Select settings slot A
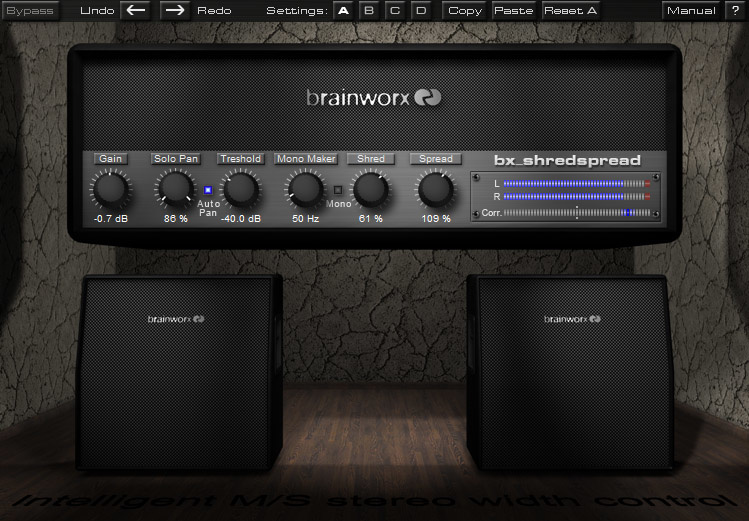Image resolution: width=749 pixels, height=521 pixels. [x=343, y=11]
